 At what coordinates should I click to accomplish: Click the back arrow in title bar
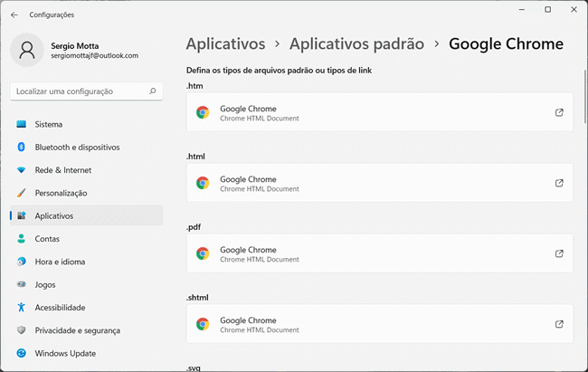[x=14, y=14]
